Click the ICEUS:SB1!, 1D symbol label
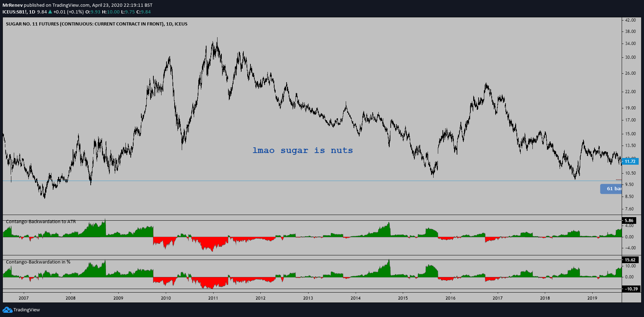The image size is (644, 317). tap(19, 12)
